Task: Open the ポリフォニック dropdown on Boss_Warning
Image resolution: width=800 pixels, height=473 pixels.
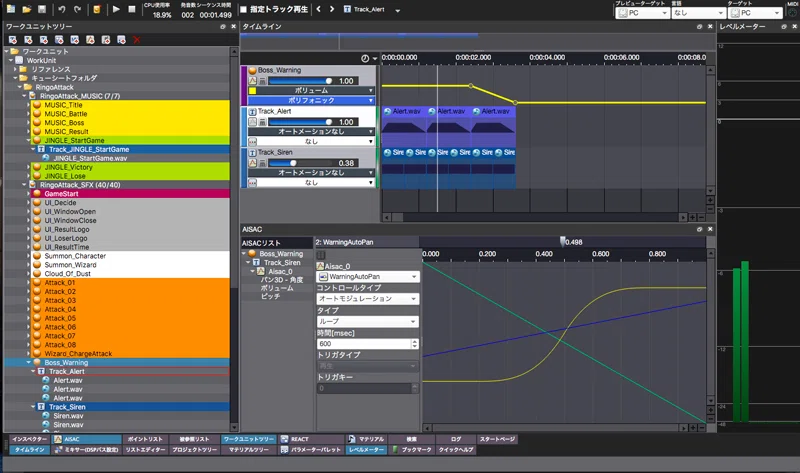Action: (311, 101)
